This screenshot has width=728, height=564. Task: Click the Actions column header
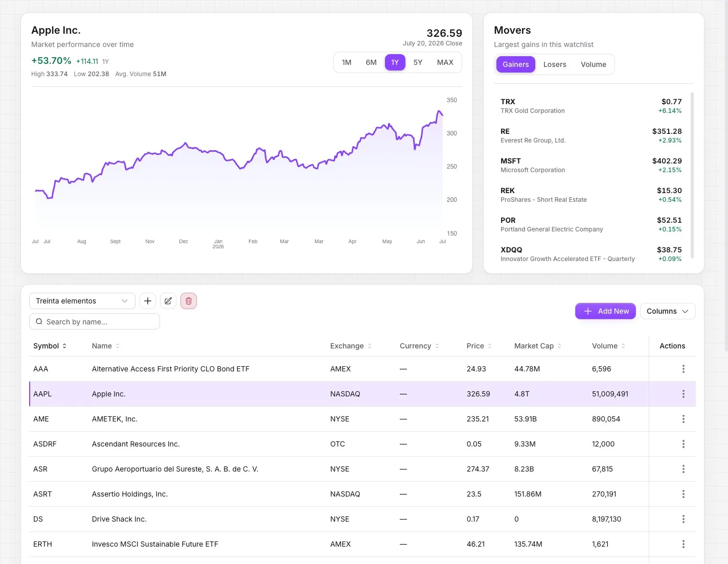(x=672, y=346)
